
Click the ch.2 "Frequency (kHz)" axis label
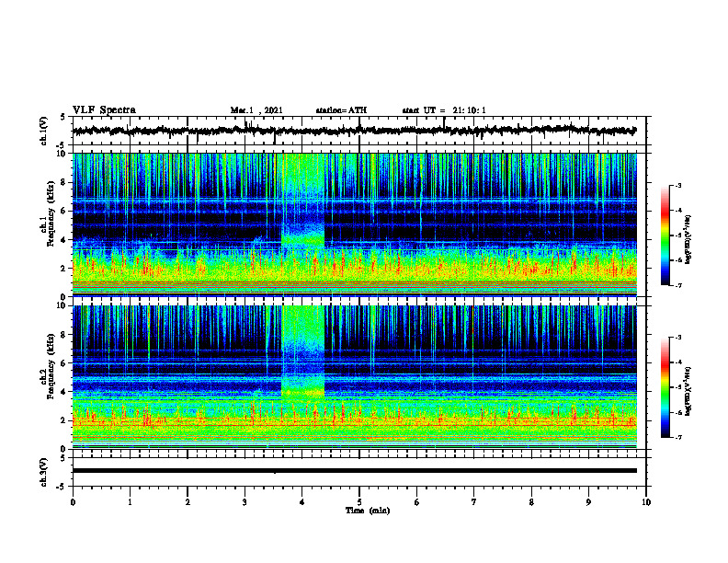pos(51,366)
